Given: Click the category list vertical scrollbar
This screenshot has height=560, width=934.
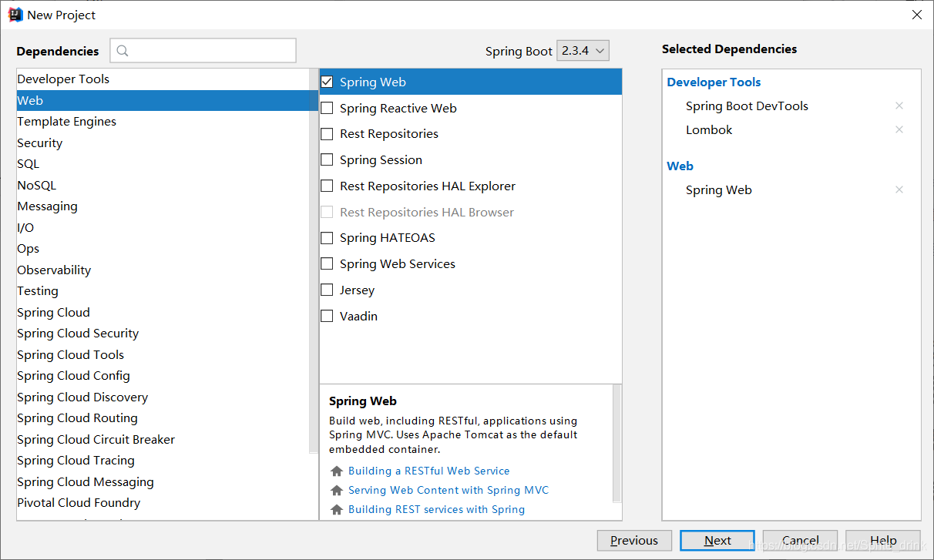Looking at the screenshot, I should point(313,262).
